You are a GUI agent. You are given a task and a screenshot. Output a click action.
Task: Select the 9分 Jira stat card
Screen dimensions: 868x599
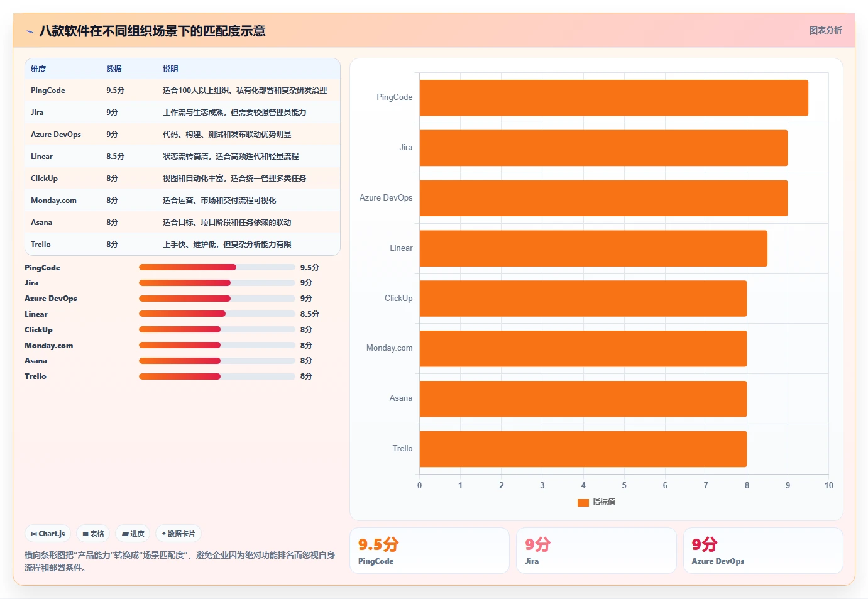pos(596,551)
